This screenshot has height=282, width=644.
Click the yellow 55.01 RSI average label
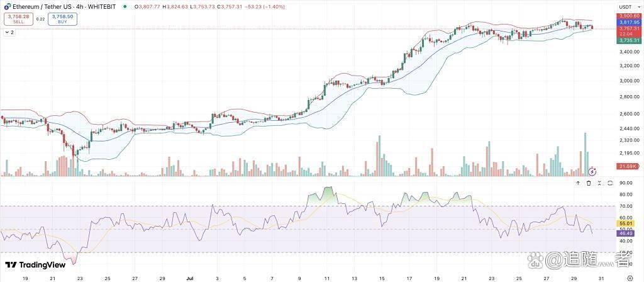[627, 223]
